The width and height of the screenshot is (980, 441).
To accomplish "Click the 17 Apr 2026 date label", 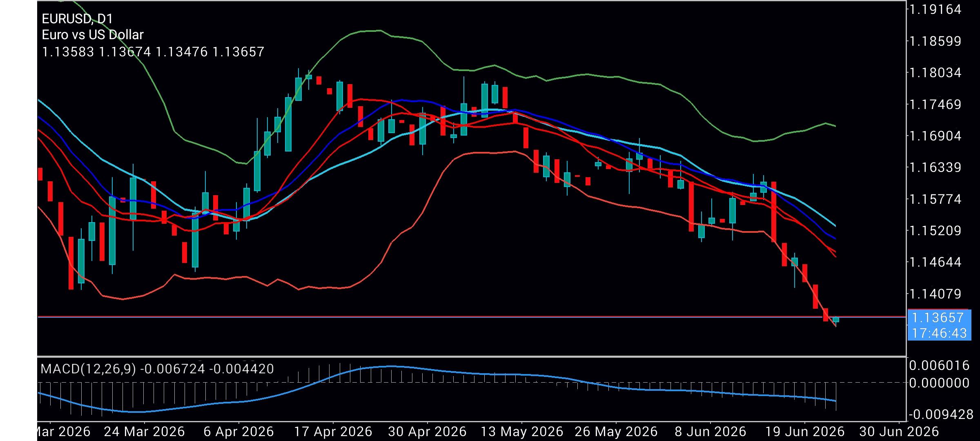I will point(333,432).
